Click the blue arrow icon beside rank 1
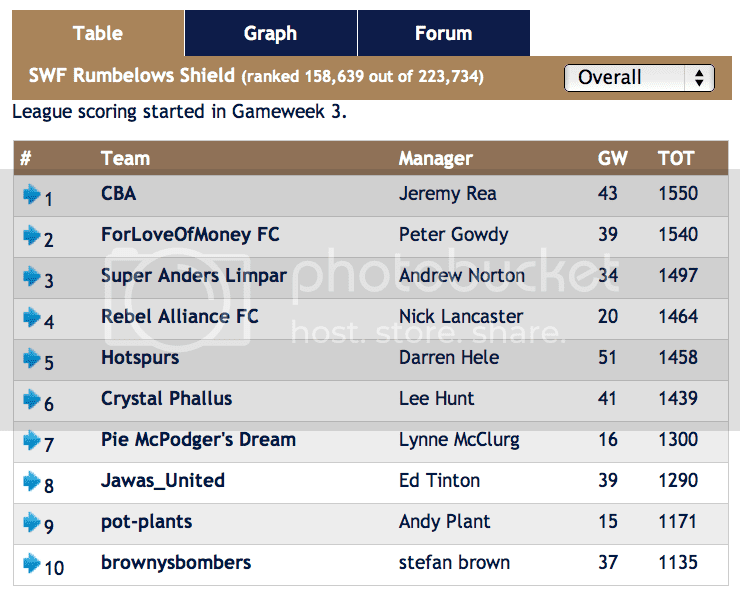 (x=32, y=194)
